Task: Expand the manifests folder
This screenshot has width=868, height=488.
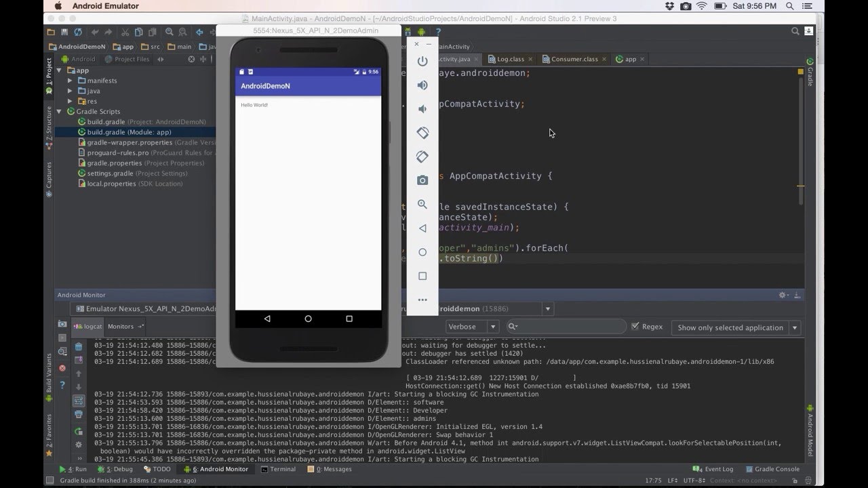Action: [x=71, y=81]
